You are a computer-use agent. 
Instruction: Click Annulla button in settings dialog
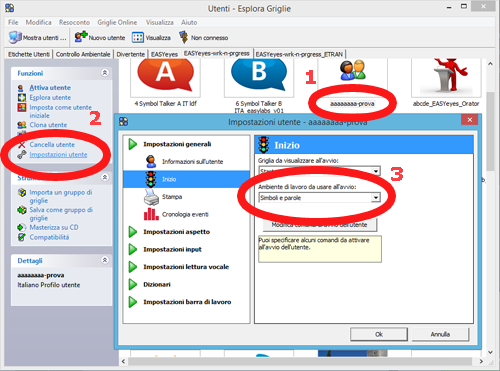[x=440, y=334]
